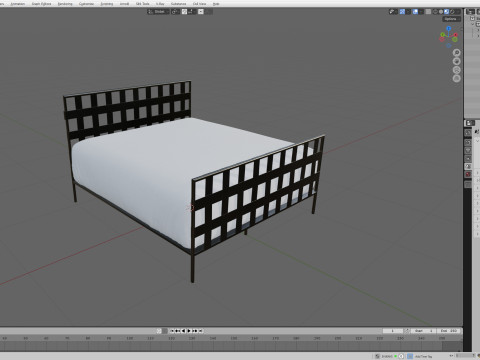Toggle proportional editing
This screenshot has height=360, width=480.
click(x=201, y=12)
